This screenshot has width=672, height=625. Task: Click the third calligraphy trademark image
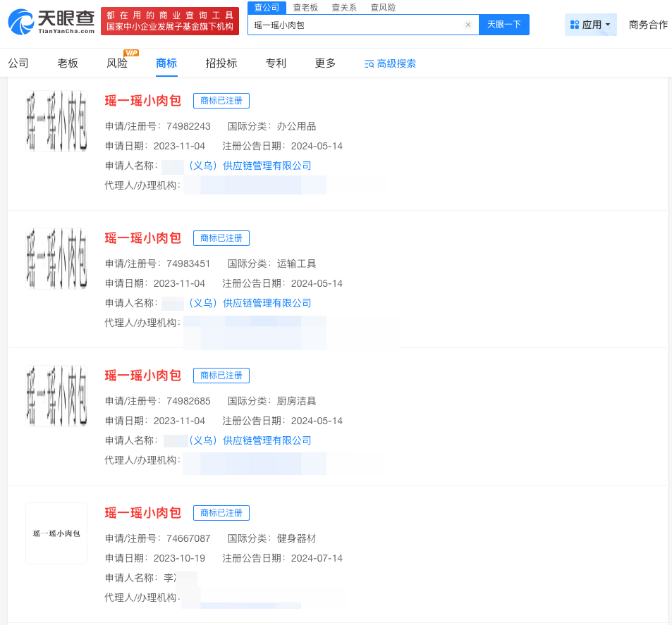[56, 395]
